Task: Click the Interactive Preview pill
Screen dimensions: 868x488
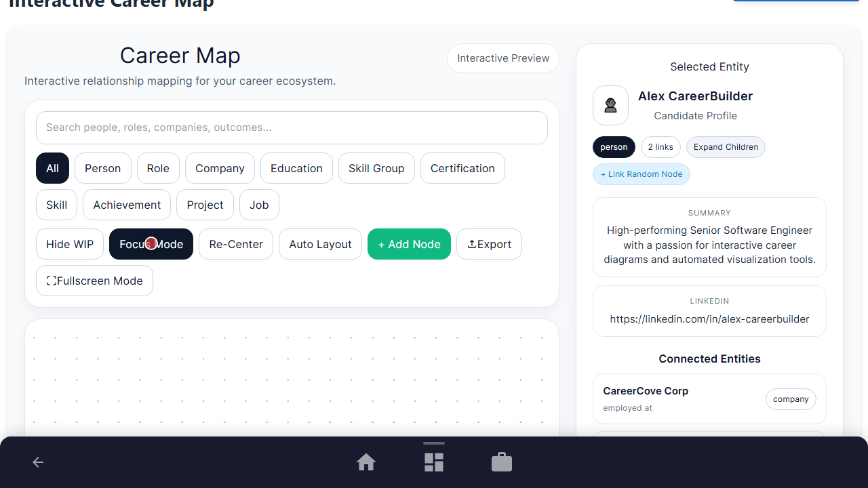Action: 503,58
